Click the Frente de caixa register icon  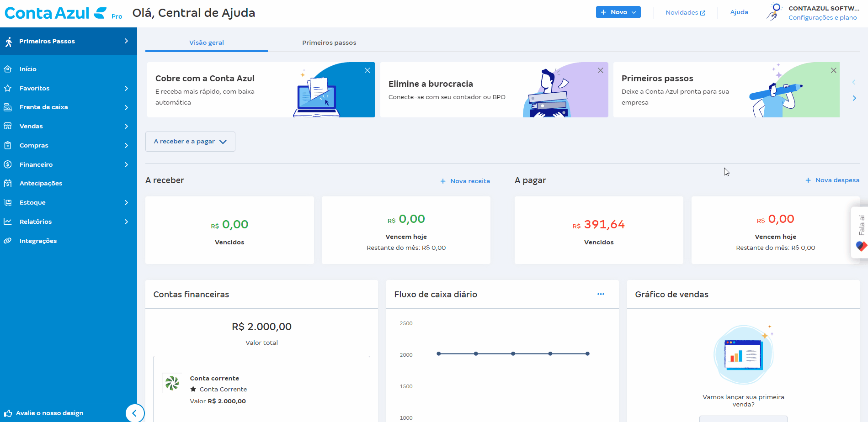(x=8, y=107)
